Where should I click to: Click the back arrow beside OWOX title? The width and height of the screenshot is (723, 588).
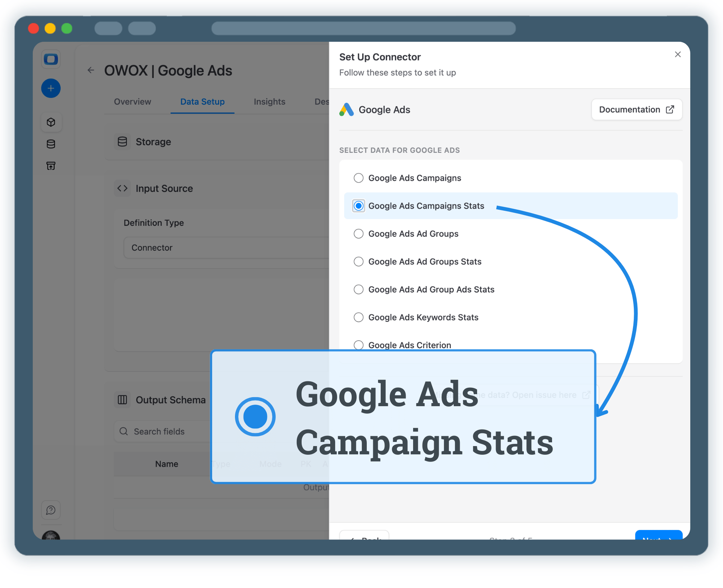click(91, 70)
